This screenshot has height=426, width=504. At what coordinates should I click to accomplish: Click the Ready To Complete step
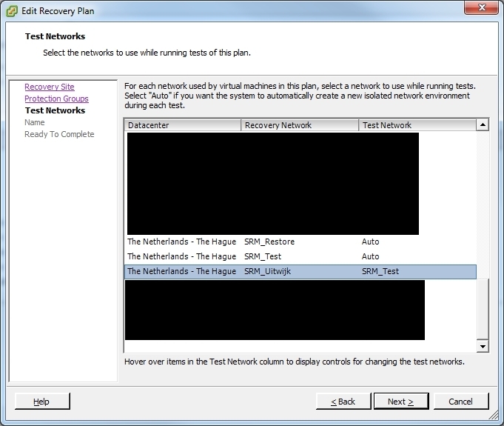tap(59, 134)
